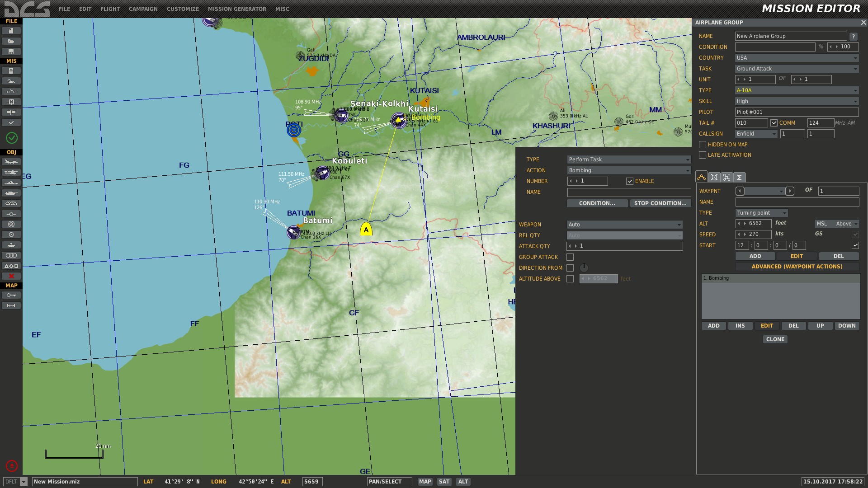Click the Save mission disk icon

point(11,52)
